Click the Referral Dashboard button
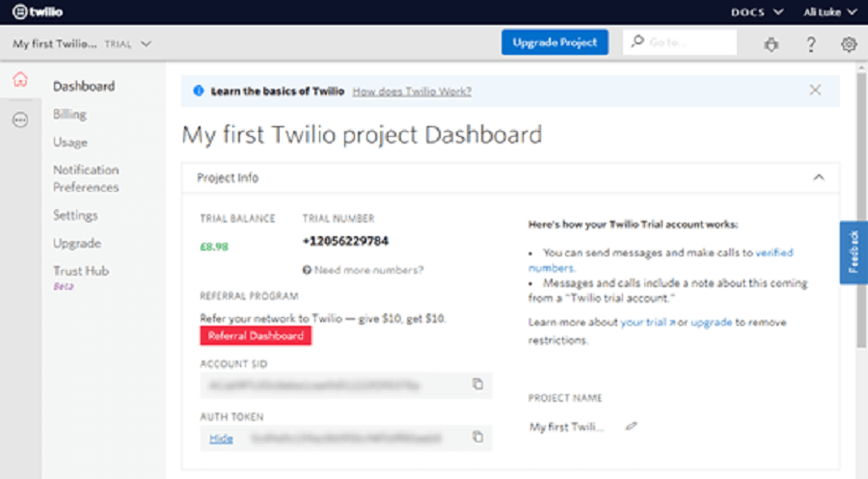This screenshot has height=479, width=868. pos(256,335)
